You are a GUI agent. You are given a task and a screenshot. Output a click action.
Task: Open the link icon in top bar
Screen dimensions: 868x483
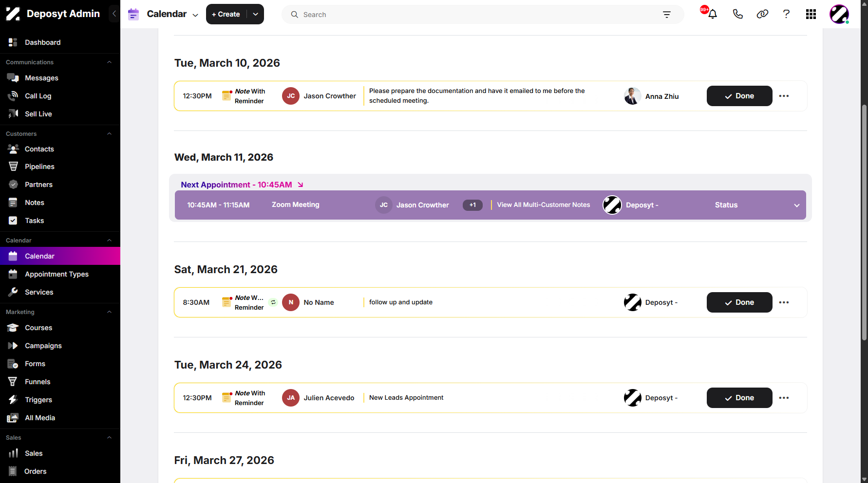(x=762, y=14)
